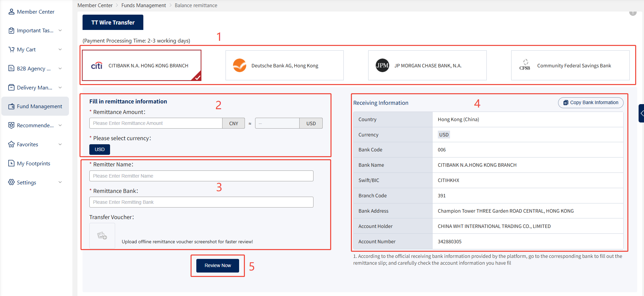The height and width of the screenshot is (296, 644).
Task: Open Fund Management in the sidebar
Action: (x=35, y=106)
